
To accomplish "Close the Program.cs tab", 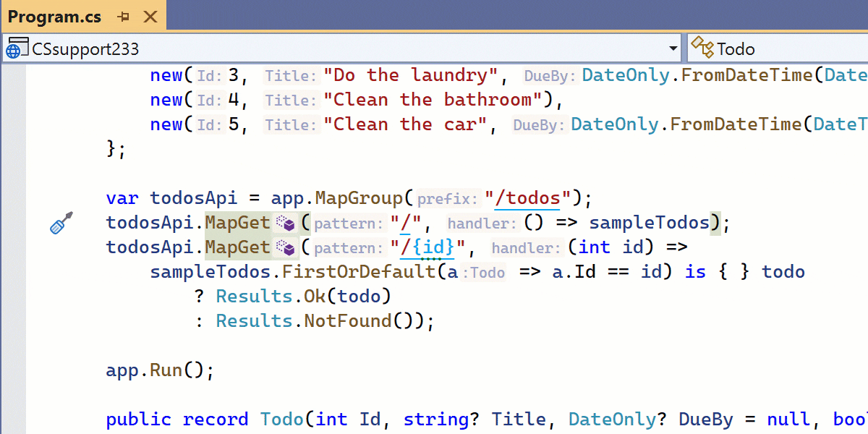I will tap(150, 17).
